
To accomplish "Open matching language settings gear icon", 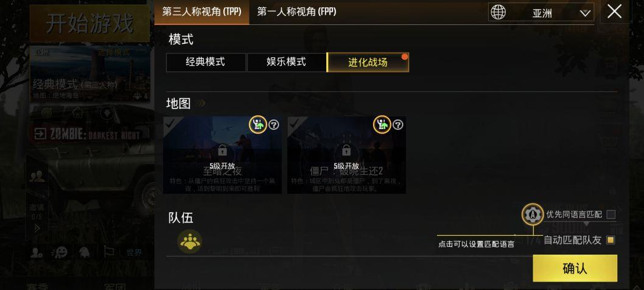I will click(x=533, y=214).
